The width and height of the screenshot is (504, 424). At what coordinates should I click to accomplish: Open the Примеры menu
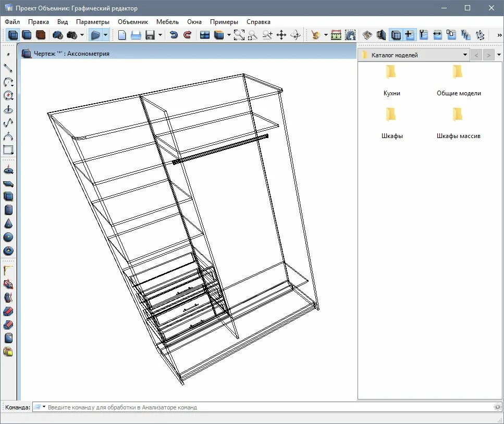coord(224,22)
